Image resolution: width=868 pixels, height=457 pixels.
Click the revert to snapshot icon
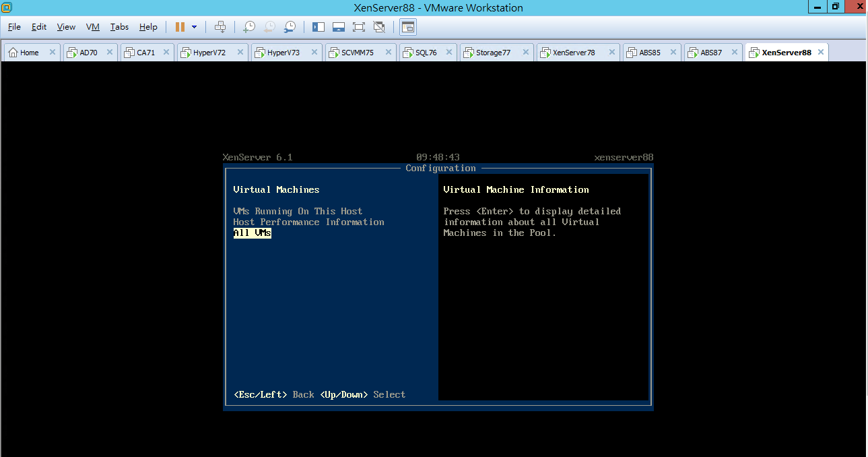pyautogui.click(x=269, y=27)
